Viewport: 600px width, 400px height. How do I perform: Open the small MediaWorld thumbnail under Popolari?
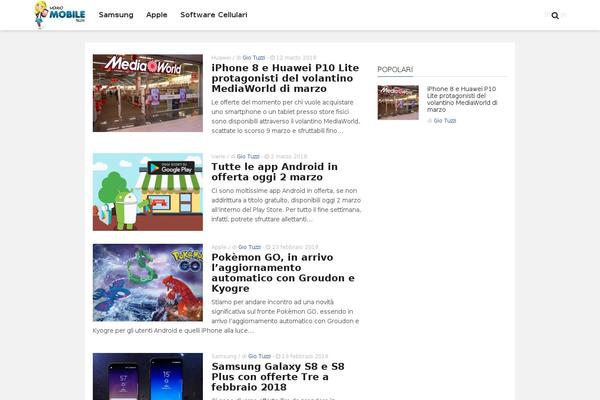coord(398,102)
